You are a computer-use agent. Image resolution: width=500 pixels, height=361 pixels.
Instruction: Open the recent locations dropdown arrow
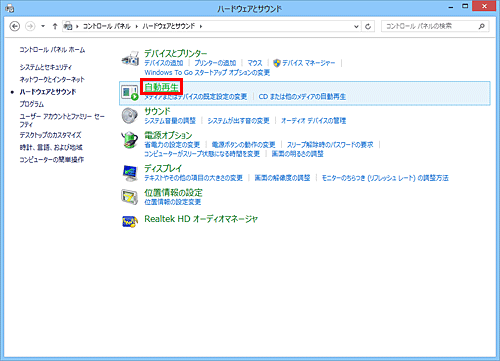coord(43,26)
